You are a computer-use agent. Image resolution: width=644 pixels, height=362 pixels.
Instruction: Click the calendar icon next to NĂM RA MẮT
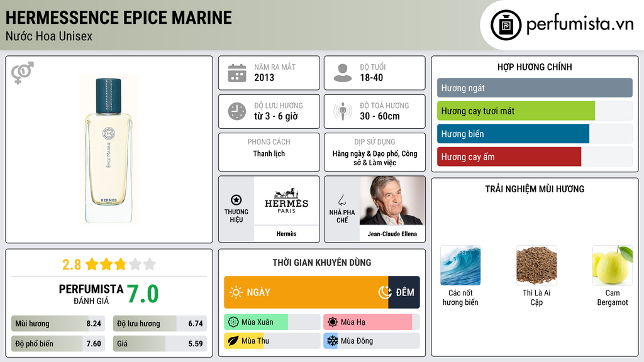[236, 72]
